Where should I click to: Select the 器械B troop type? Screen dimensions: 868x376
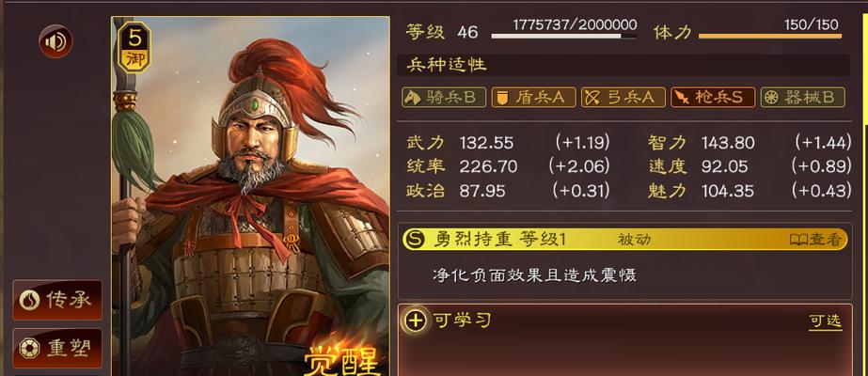(803, 98)
